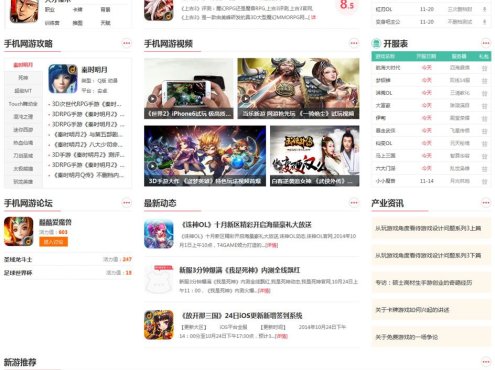Click 11-14 date in 小小魔兽 row
Screen dimensions: 495x370
[427, 181]
